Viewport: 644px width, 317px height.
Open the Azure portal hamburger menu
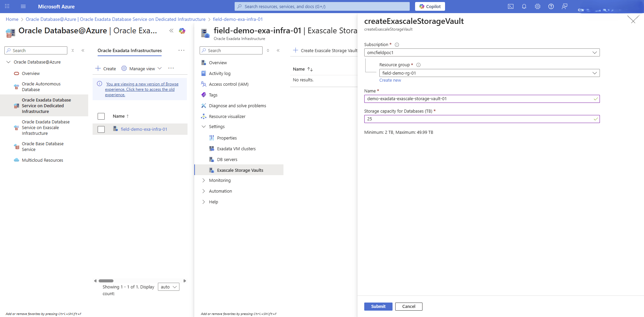(23, 6)
